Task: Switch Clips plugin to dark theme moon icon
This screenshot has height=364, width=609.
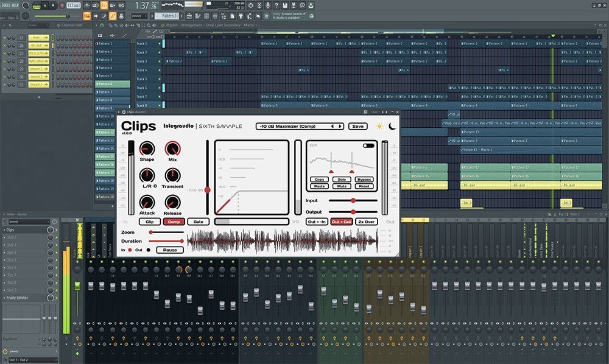Action: 392,127
